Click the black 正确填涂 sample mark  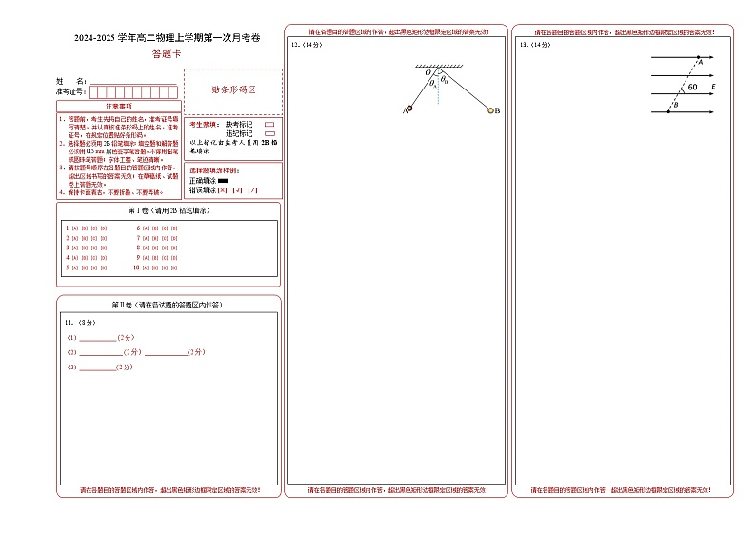click(x=223, y=180)
